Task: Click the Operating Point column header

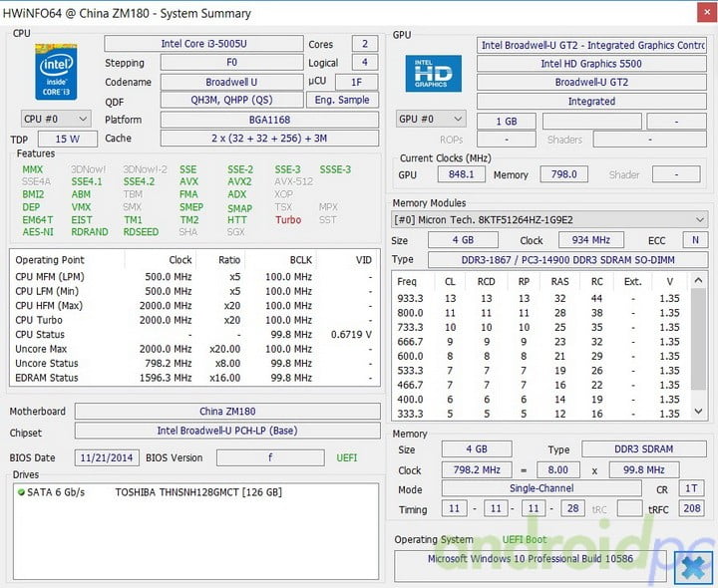Action: pyautogui.click(x=68, y=260)
